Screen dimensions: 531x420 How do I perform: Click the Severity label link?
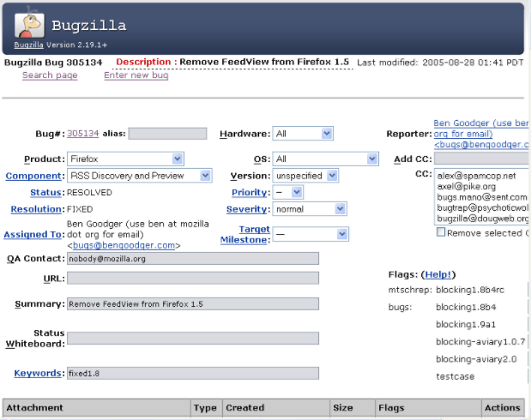click(247, 209)
